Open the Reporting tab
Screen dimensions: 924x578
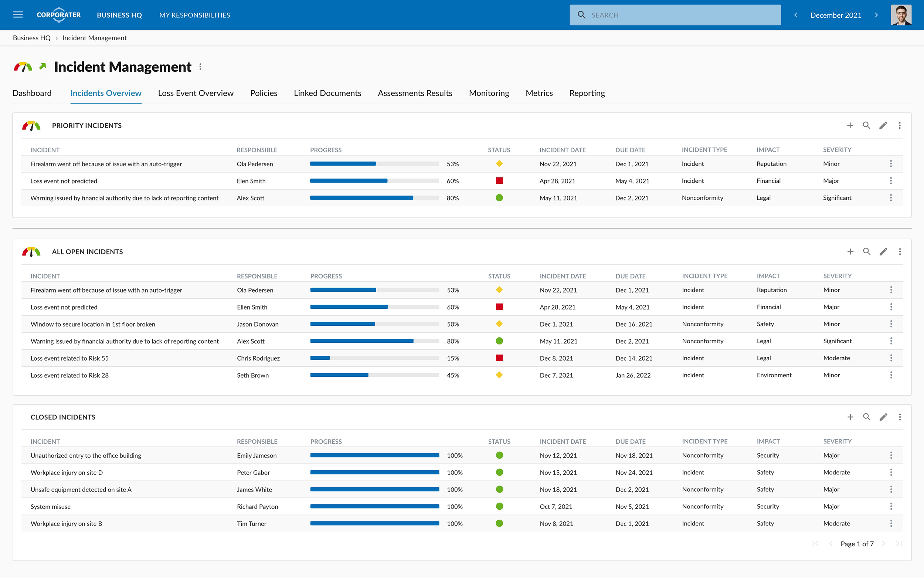(587, 93)
